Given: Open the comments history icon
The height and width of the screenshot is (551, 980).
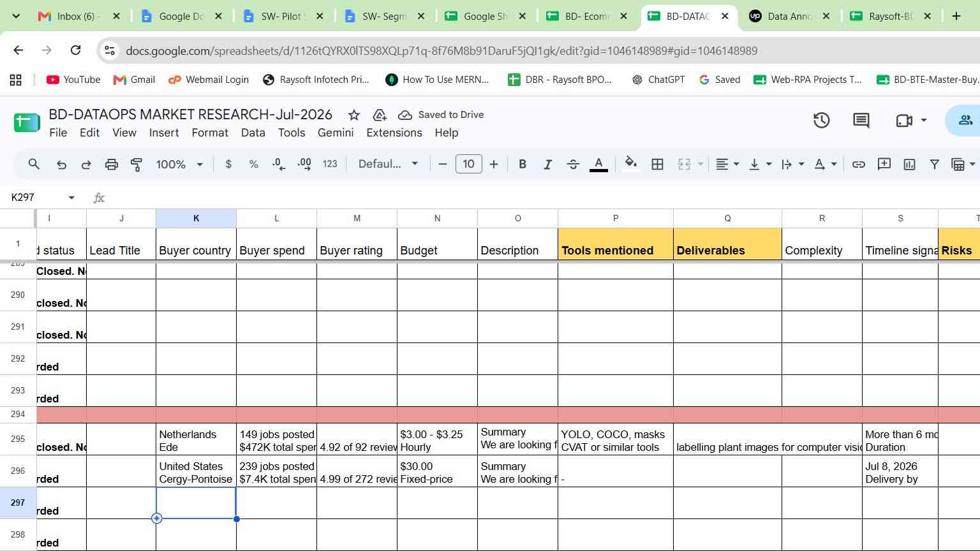Looking at the screenshot, I should [x=861, y=121].
